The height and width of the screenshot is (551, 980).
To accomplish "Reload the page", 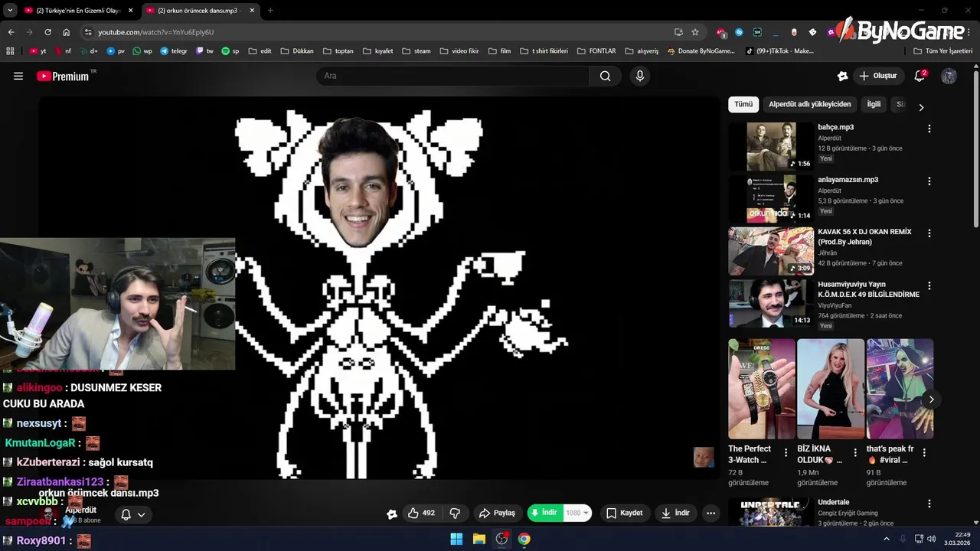I will click(x=47, y=32).
